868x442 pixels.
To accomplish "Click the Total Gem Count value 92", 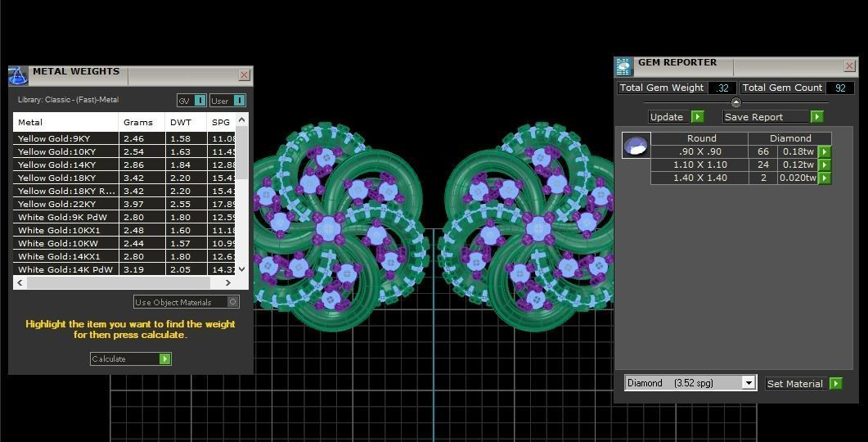I will point(840,88).
